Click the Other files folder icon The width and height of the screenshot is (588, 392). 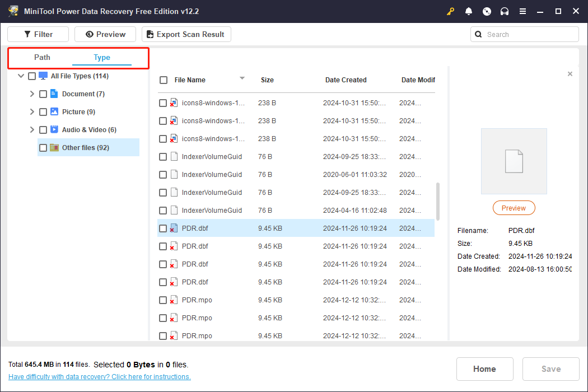click(x=54, y=147)
